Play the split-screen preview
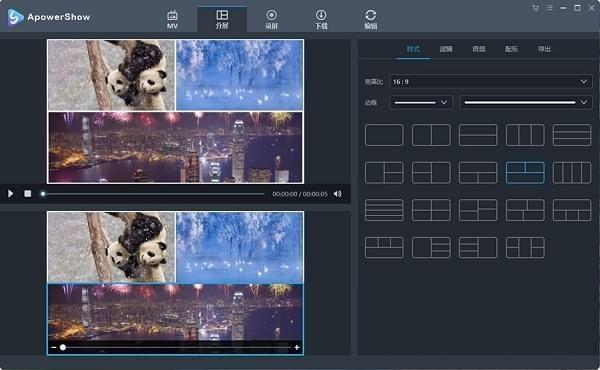600x370 pixels. point(11,194)
